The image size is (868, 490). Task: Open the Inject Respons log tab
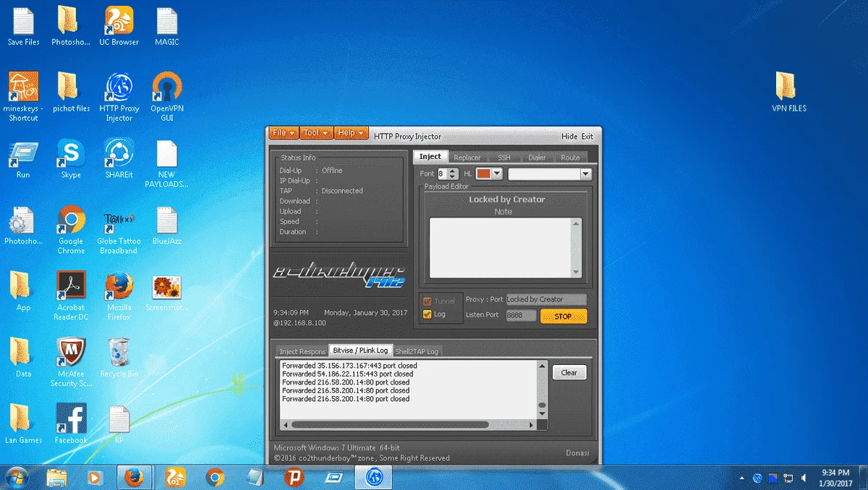(x=302, y=351)
